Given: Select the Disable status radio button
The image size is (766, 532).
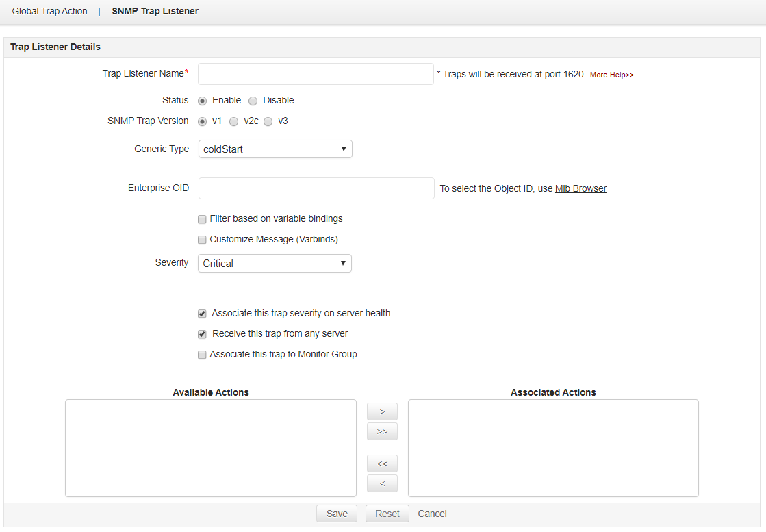Looking at the screenshot, I should pos(253,101).
